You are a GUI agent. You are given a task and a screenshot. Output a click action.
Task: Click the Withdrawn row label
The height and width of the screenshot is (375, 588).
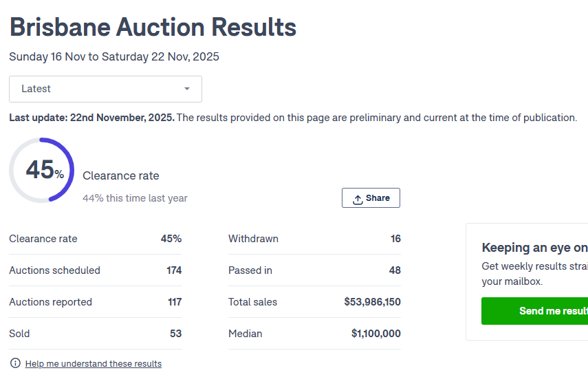click(x=253, y=239)
